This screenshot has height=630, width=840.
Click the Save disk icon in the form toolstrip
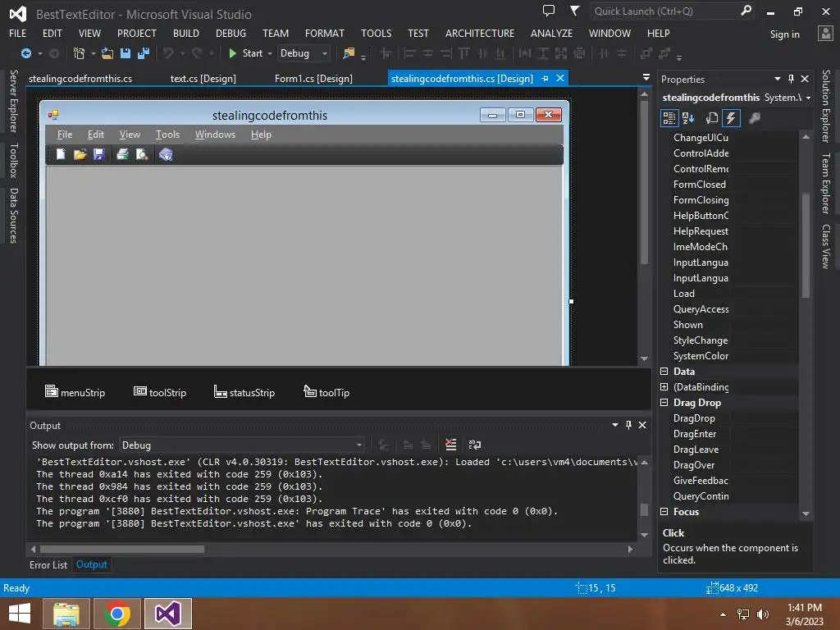click(x=98, y=155)
